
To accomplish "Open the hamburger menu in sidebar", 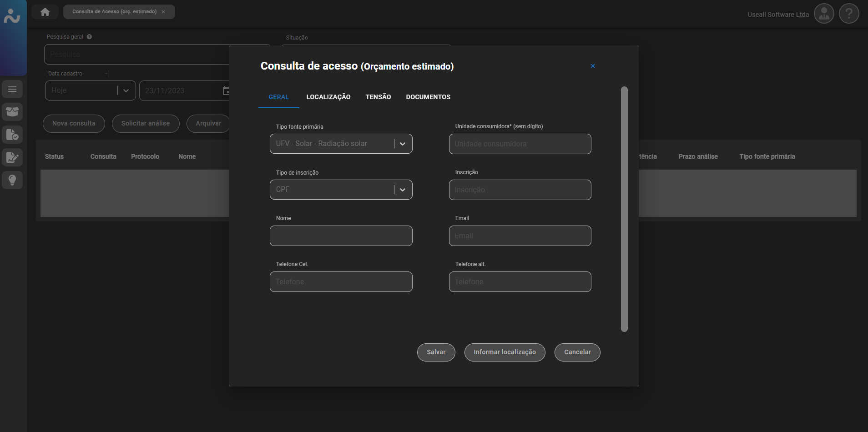I will 12,89.
